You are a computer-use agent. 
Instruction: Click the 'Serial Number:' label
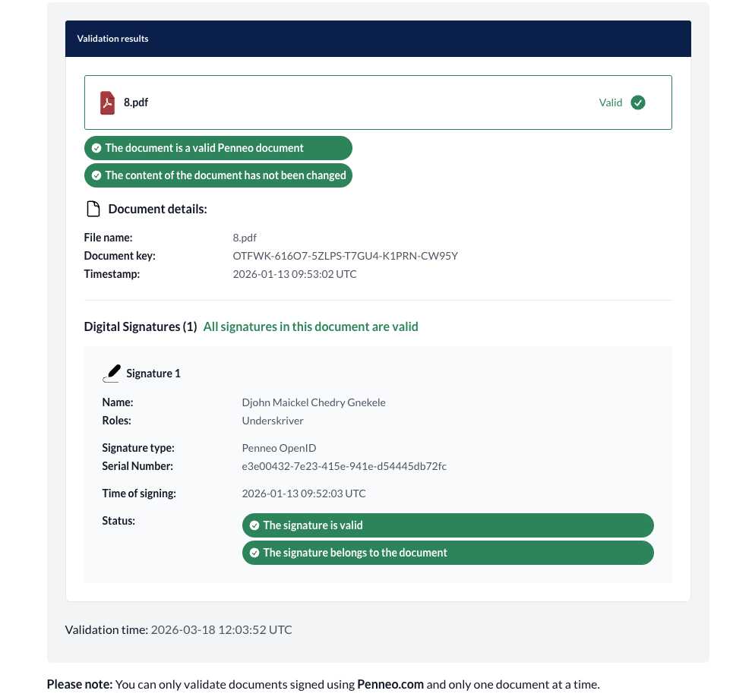[137, 466]
